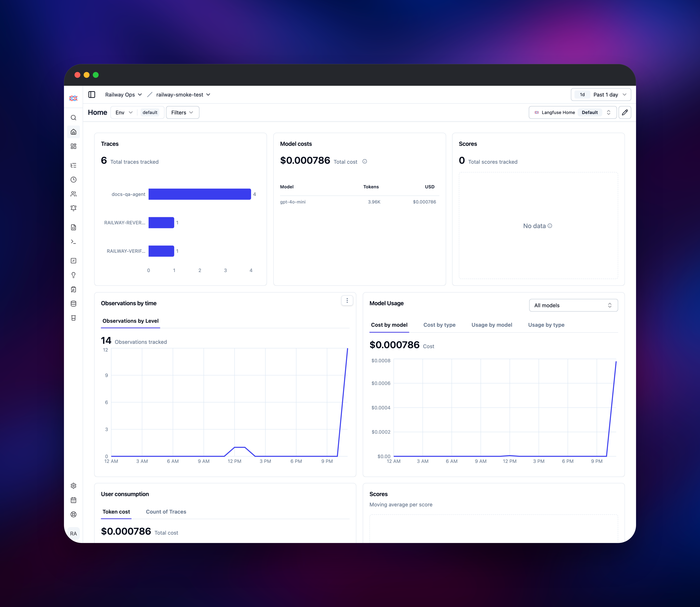Click the 3.96K tokens value
This screenshot has height=607, width=700.
pos(374,202)
